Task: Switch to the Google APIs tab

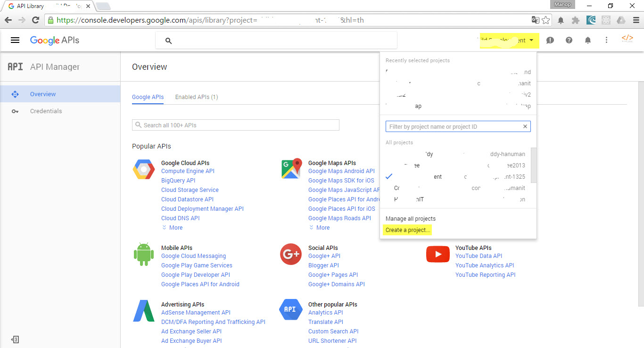Action: 148,97
